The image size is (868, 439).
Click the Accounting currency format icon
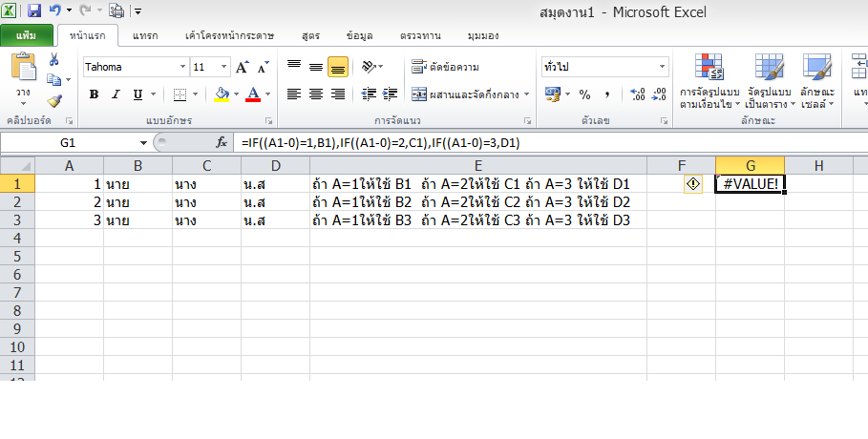(x=553, y=94)
